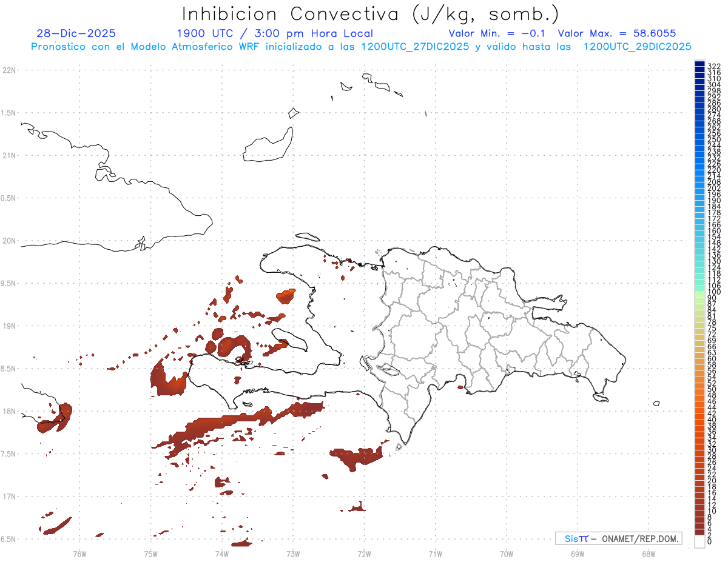Select latitude label '17N'

coord(8,497)
